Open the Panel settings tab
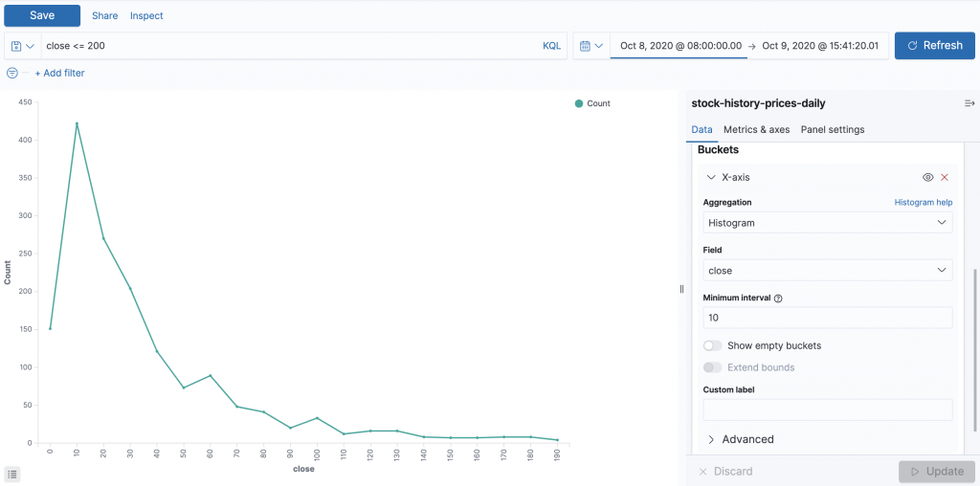Image resolution: width=980 pixels, height=486 pixels. (832, 129)
